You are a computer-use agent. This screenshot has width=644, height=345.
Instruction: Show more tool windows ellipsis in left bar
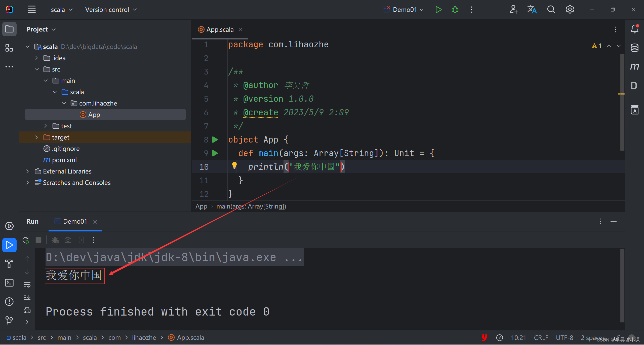pyautogui.click(x=9, y=67)
